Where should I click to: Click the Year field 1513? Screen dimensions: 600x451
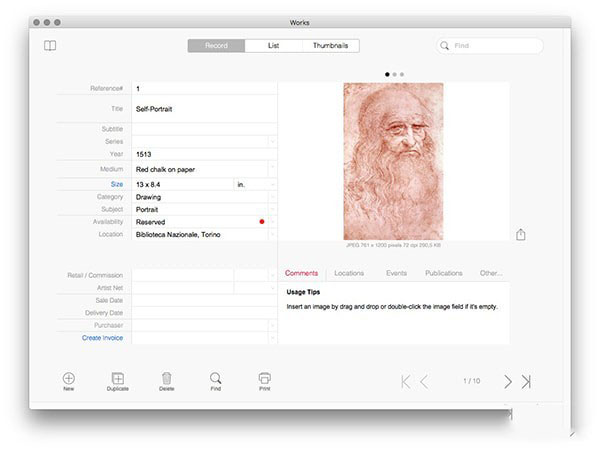click(x=204, y=154)
